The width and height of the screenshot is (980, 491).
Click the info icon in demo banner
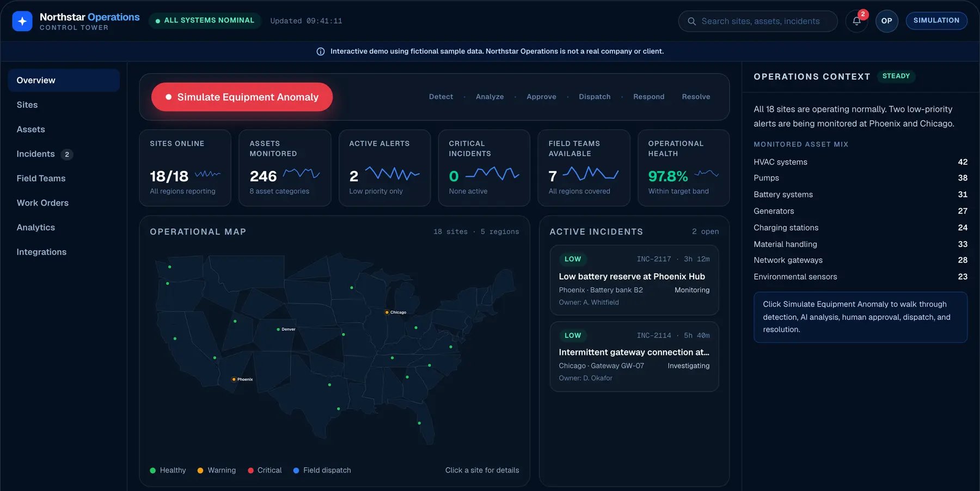coord(321,52)
